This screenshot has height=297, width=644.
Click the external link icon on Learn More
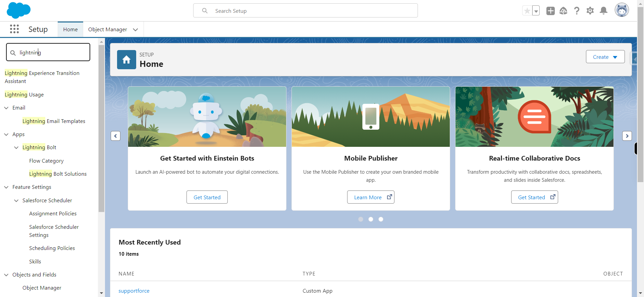389,197
